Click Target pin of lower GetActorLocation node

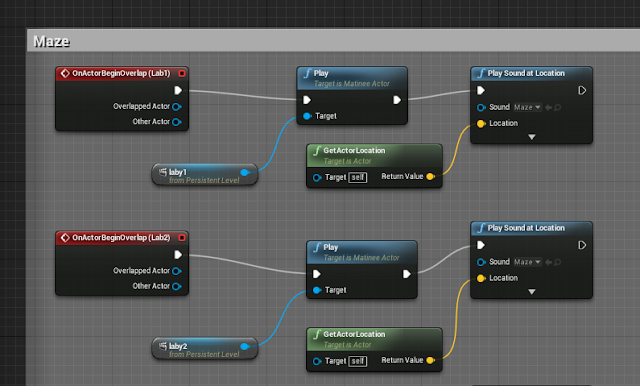tap(317, 362)
